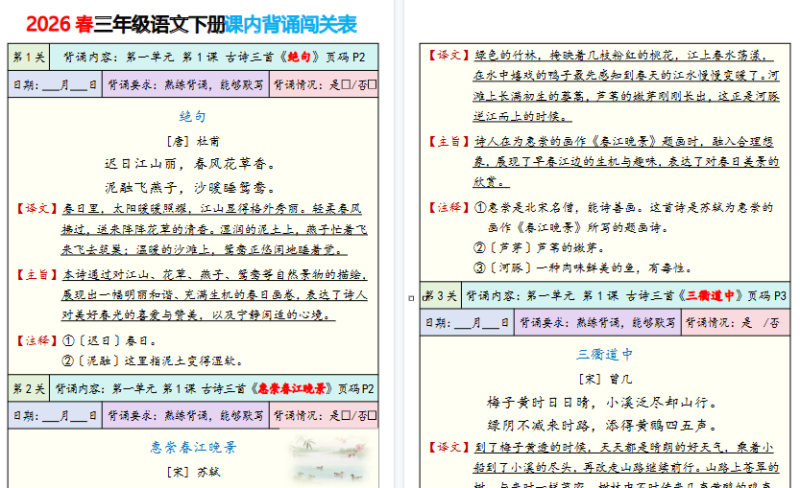
Task: Click the 【注释】 label beside ①惠崇
Action: [x=448, y=207]
